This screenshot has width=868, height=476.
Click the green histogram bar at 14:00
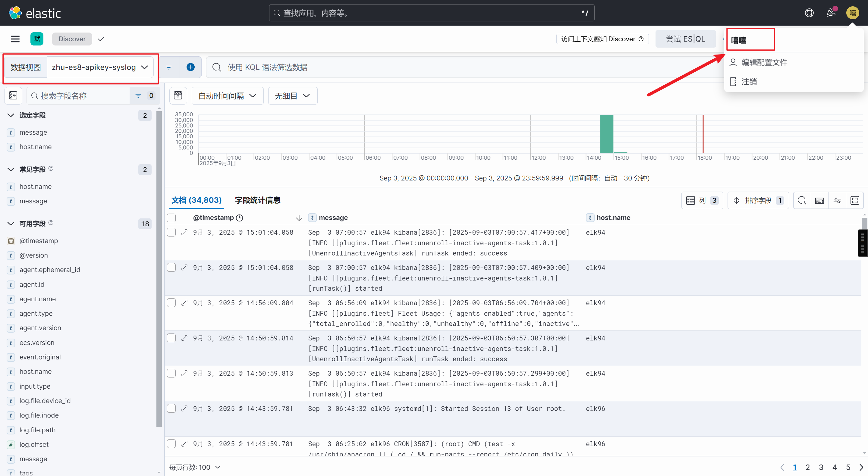tap(606, 134)
